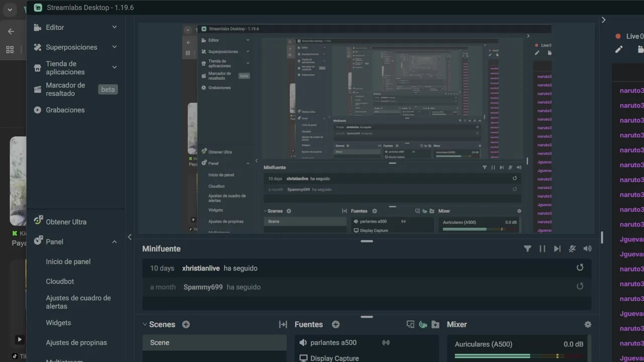Viewport: 644px width, 362px height.
Task: Go to Inicio de panel
Action: (68, 261)
